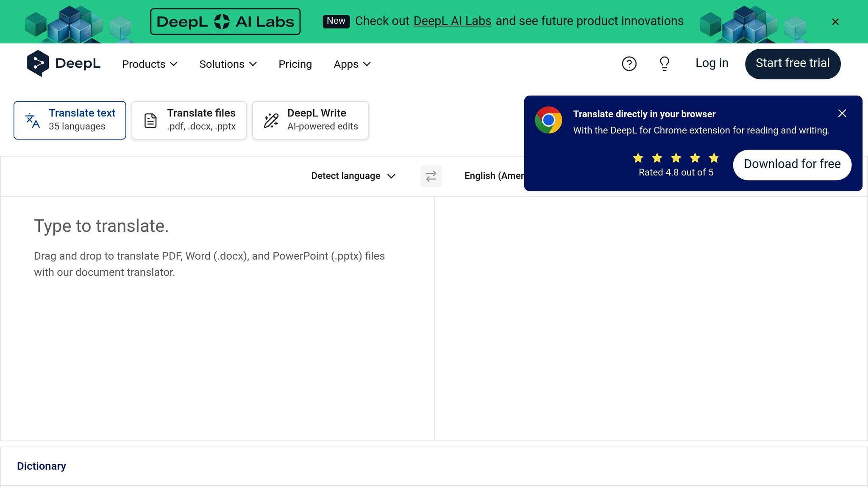Expand the Solutions menu
Screen dimensions: 868x488
pos(228,64)
